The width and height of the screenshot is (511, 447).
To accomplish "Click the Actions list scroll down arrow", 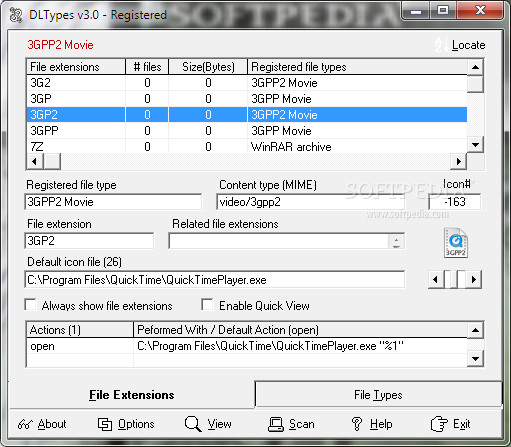I will coord(475,359).
